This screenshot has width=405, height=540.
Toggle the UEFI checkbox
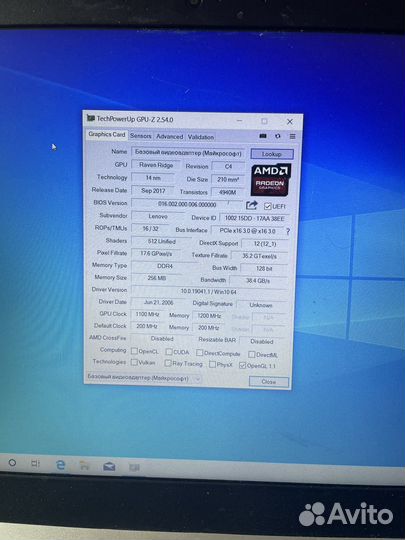pyautogui.click(x=267, y=206)
